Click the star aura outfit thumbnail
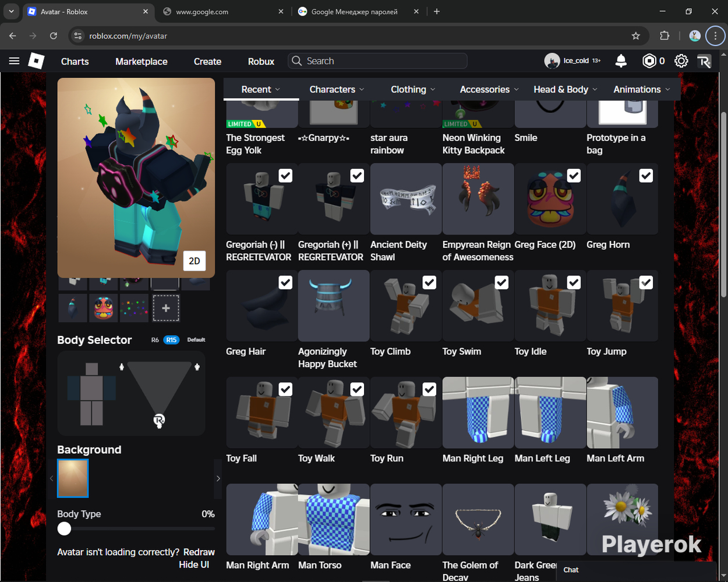The height and width of the screenshot is (582, 728). (134, 308)
